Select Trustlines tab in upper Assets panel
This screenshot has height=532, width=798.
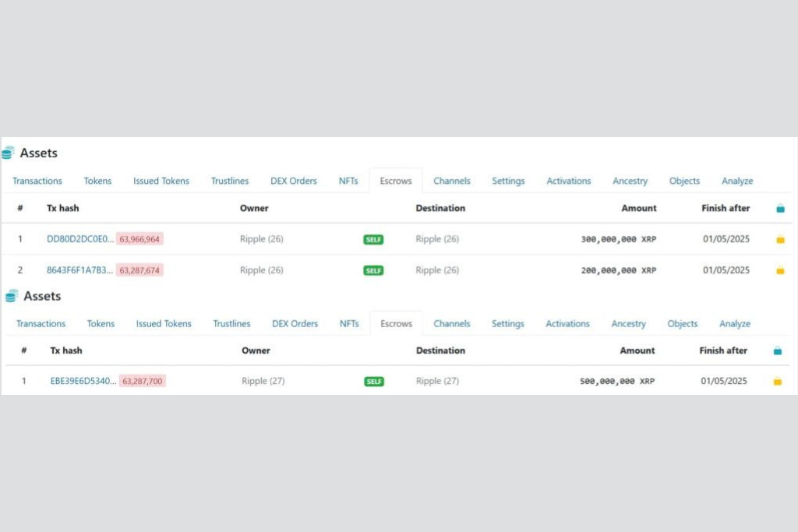coord(230,181)
